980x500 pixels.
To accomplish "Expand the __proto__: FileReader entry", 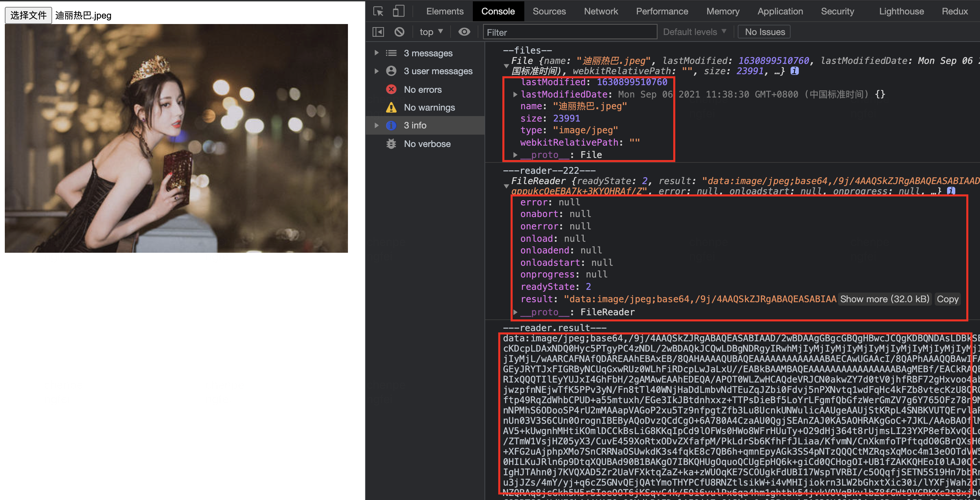I will click(x=515, y=312).
